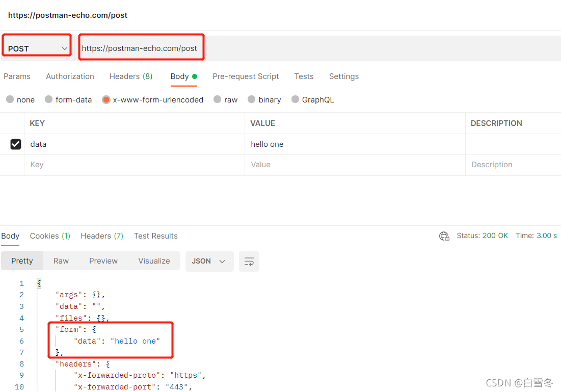This screenshot has width=561, height=392.
Task: Click the request title at the top
Action: [68, 15]
